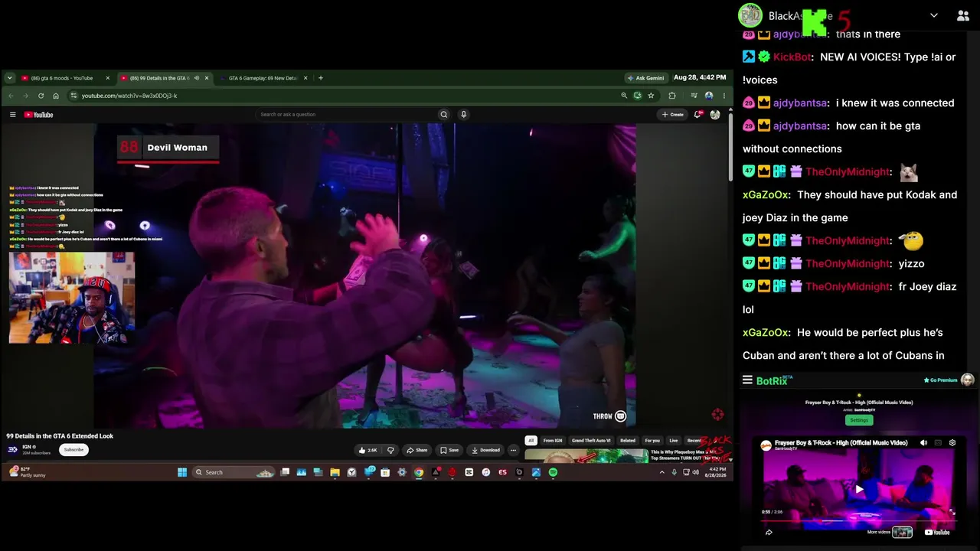Download the IGN video

[486, 450]
